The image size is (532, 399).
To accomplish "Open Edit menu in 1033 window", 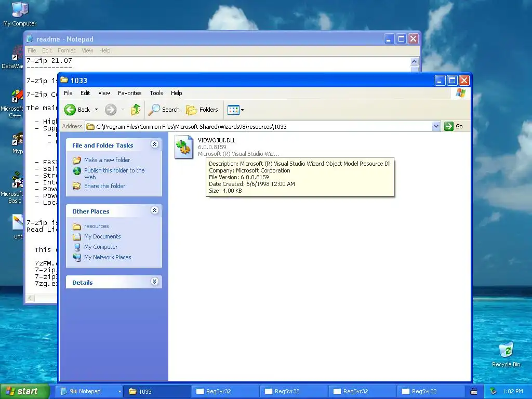I will (x=85, y=93).
